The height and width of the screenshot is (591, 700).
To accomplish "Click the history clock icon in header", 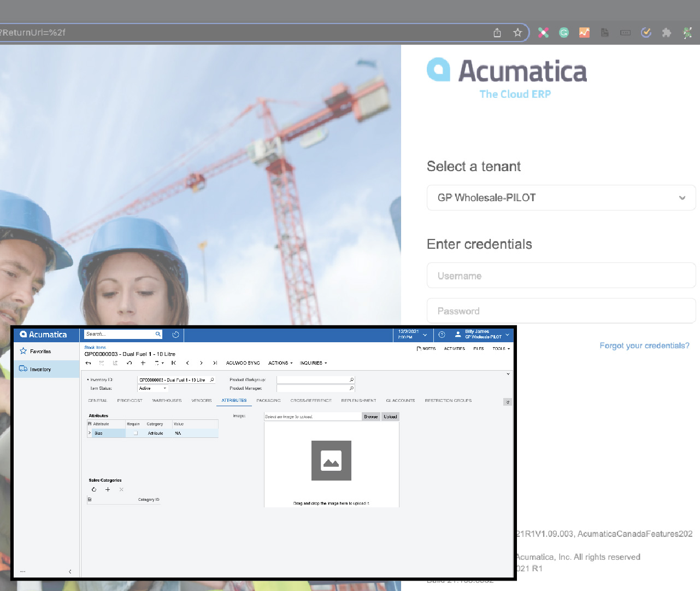I will click(x=175, y=335).
